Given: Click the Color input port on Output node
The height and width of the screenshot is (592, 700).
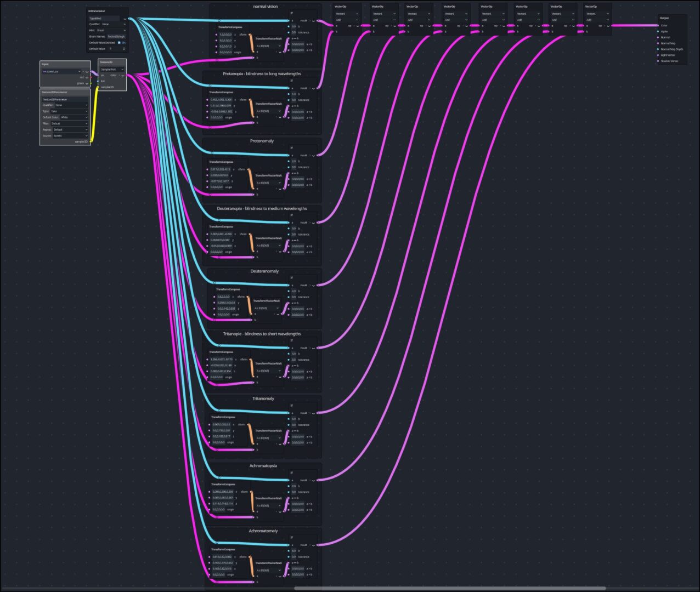Looking at the screenshot, I should (x=658, y=25).
